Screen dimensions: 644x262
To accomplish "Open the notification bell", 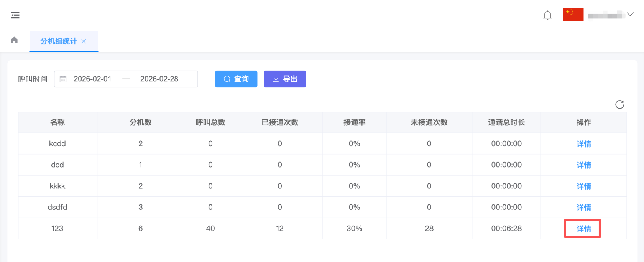I will click(x=547, y=15).
